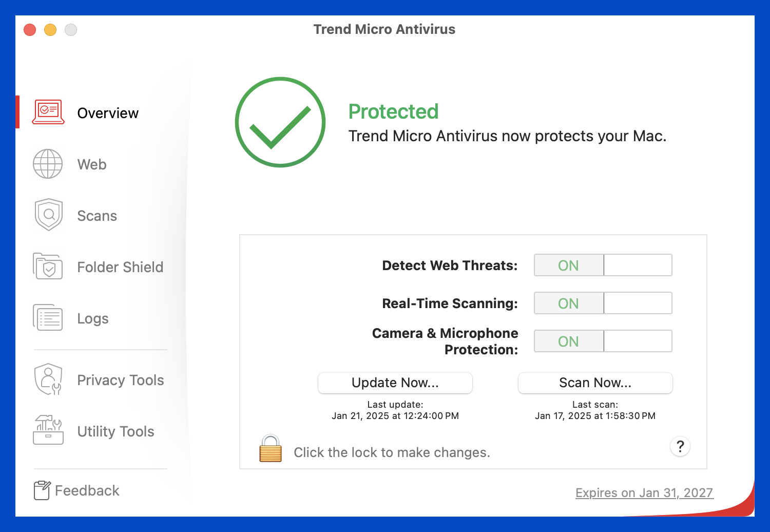Disable Camera & Microphone Protection switch
This screenshot has width=770, height=532.
click(x=603, y=341)
